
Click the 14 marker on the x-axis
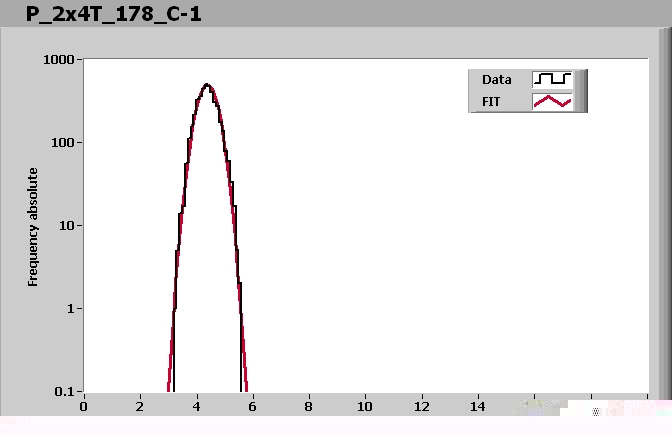click(x=478, y=406)
